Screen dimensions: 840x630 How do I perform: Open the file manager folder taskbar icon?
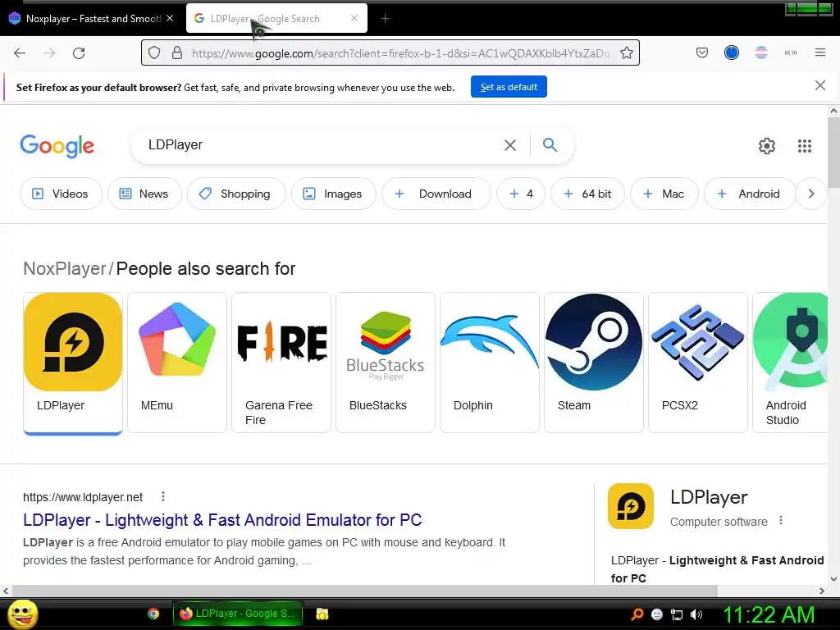point(322,614)
